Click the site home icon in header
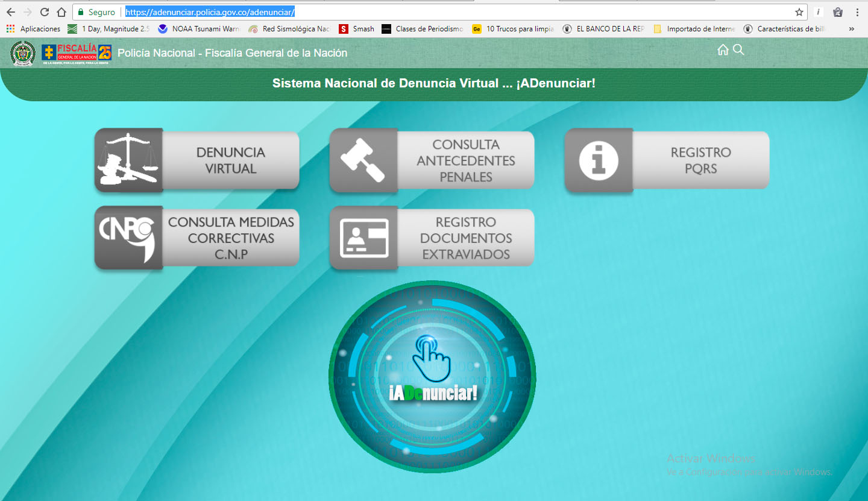Screen dimensions: 868x501 (723, 50)
